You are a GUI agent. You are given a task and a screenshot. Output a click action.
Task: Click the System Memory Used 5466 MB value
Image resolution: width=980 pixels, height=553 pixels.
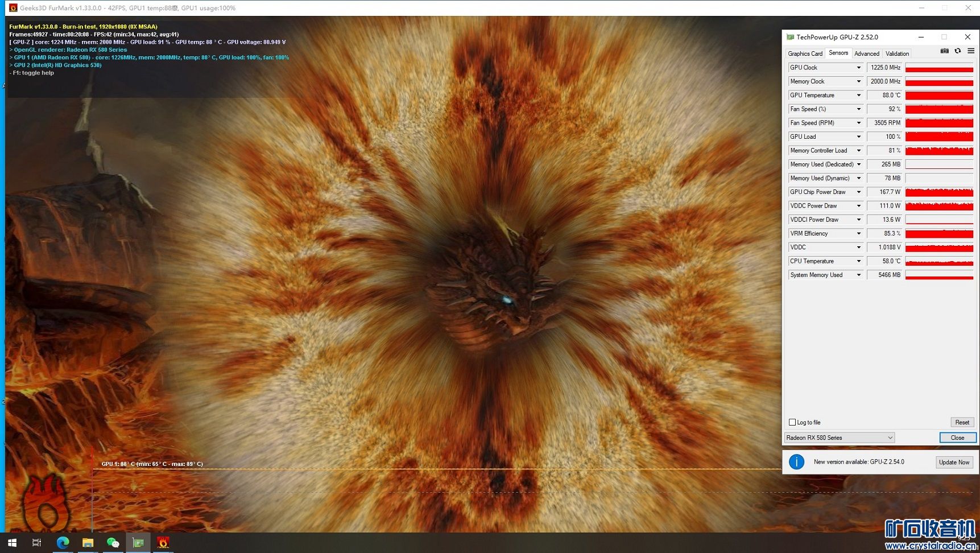tap(884, 275)
